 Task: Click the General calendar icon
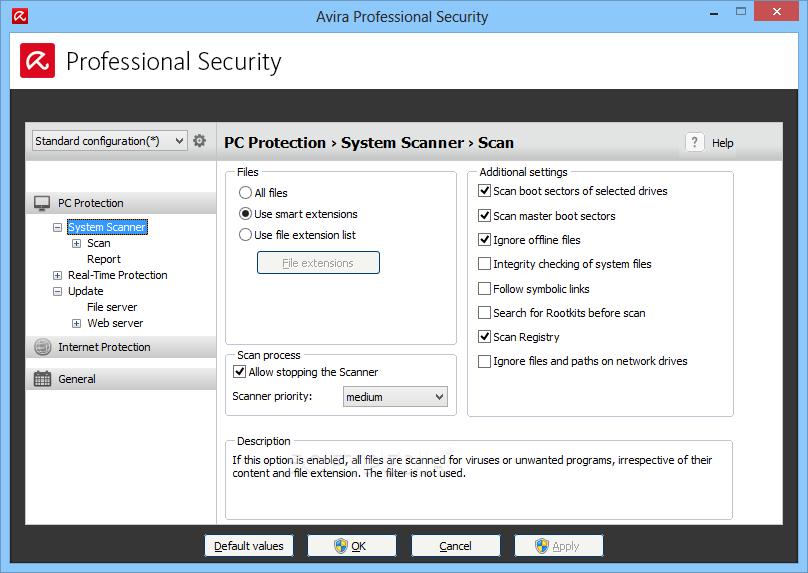(x=42, y=379)
